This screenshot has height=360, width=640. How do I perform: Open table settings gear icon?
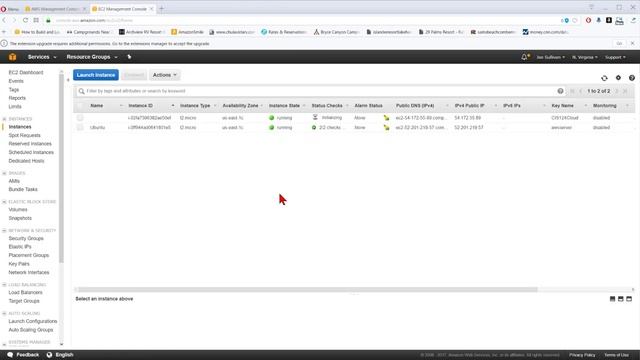[618, 78]
